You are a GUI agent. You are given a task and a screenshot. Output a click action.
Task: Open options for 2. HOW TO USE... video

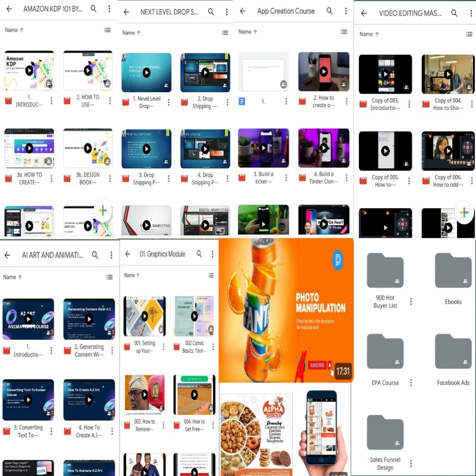coord(110,101)
